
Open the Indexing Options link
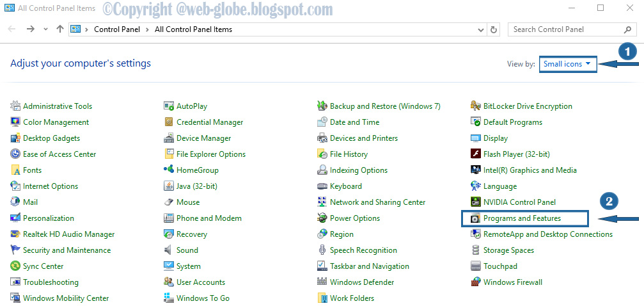click(359, 170)
